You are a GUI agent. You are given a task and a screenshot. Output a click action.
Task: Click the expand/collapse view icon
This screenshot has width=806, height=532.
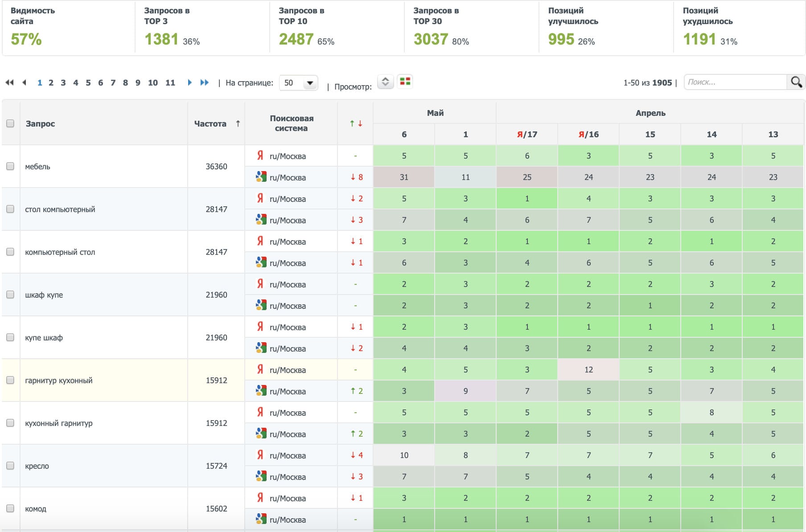[x=385, y=82]
